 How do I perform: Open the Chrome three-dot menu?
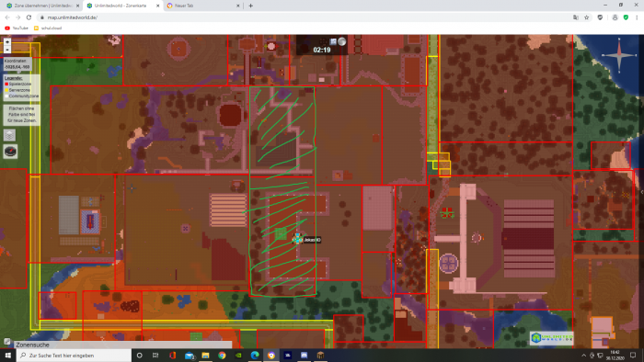tap(637, 17)
